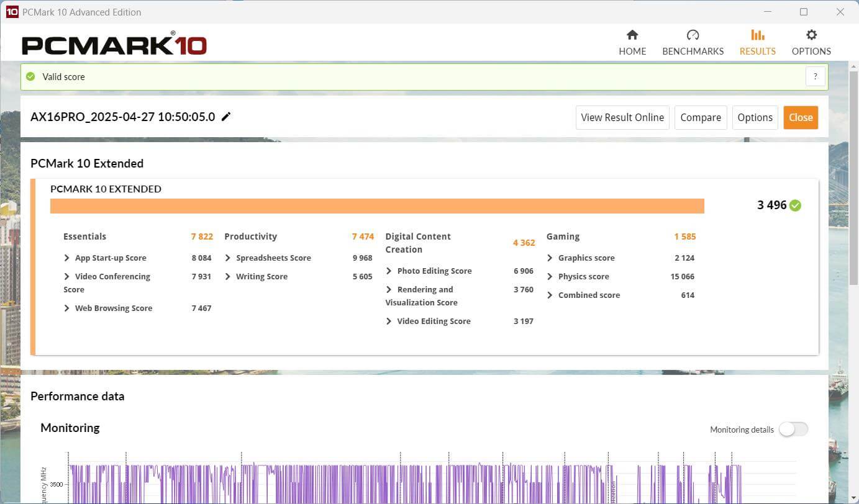
Task: Expand Web Browsing Score row
Action: (x=66, y=308)
